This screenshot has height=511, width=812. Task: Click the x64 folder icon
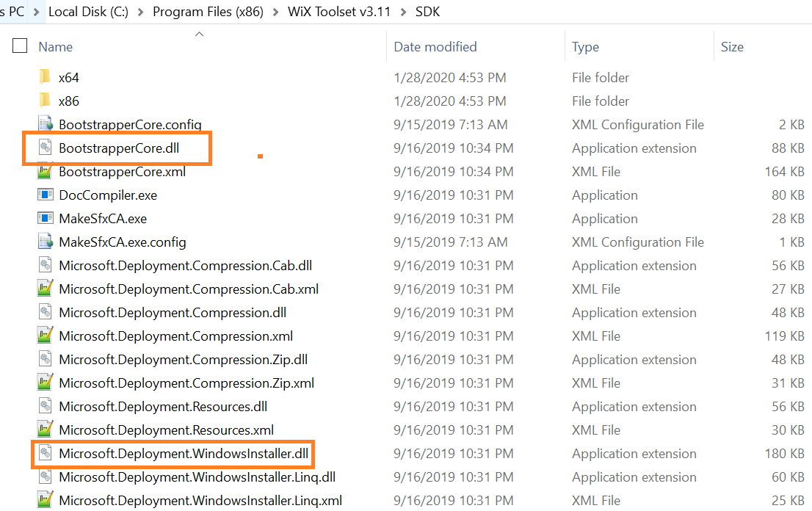[x=46, y=77]
